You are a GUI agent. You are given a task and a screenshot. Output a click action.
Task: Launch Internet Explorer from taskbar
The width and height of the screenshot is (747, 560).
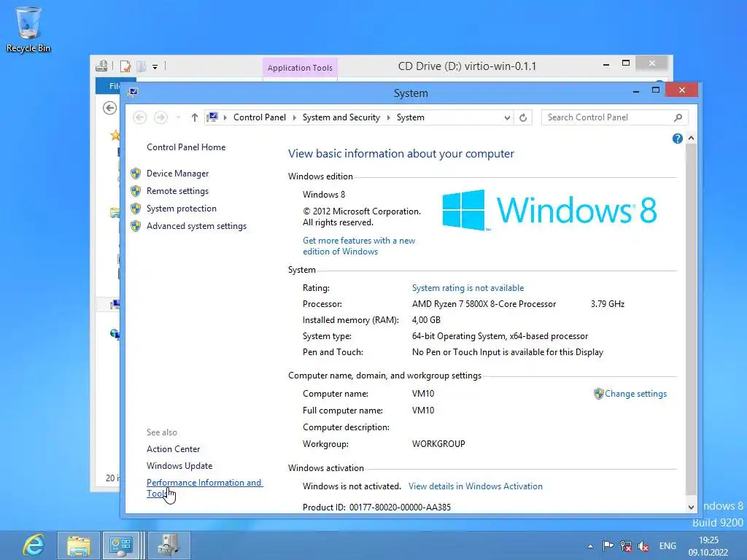pos(34,545)
